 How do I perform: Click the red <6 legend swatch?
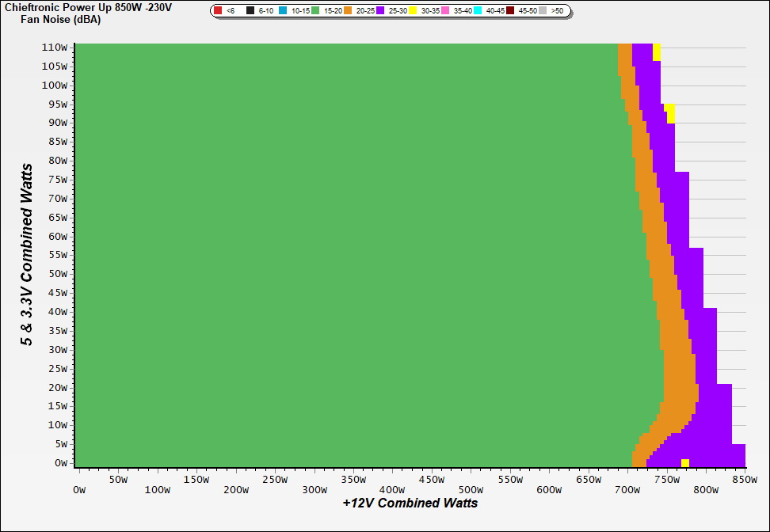(218, 11)
